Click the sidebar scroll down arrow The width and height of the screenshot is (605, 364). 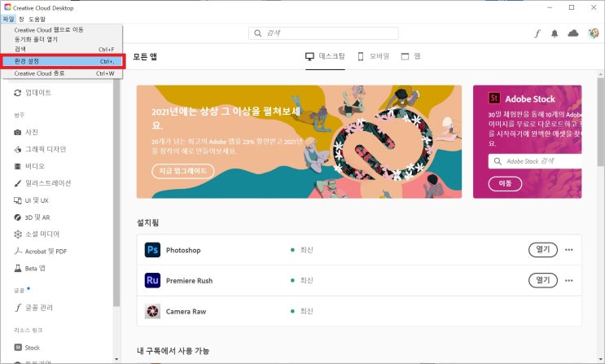116,359
